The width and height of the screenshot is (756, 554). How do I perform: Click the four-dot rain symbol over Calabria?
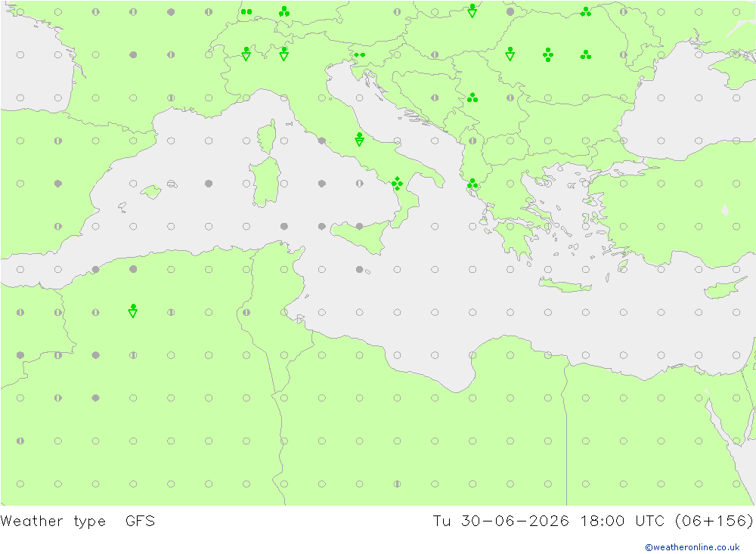[x=397, y=183]
